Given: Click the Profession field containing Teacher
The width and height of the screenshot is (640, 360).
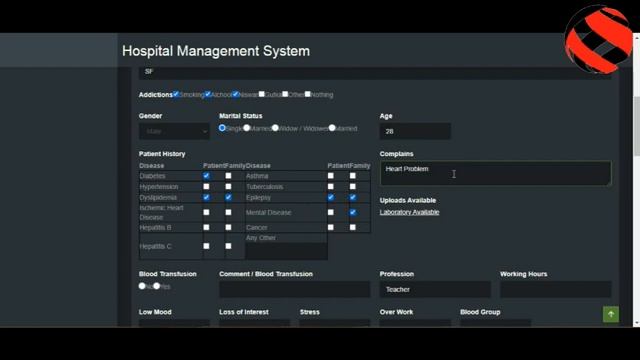Looking at the screenshot, I should click(x=435, y=289).
